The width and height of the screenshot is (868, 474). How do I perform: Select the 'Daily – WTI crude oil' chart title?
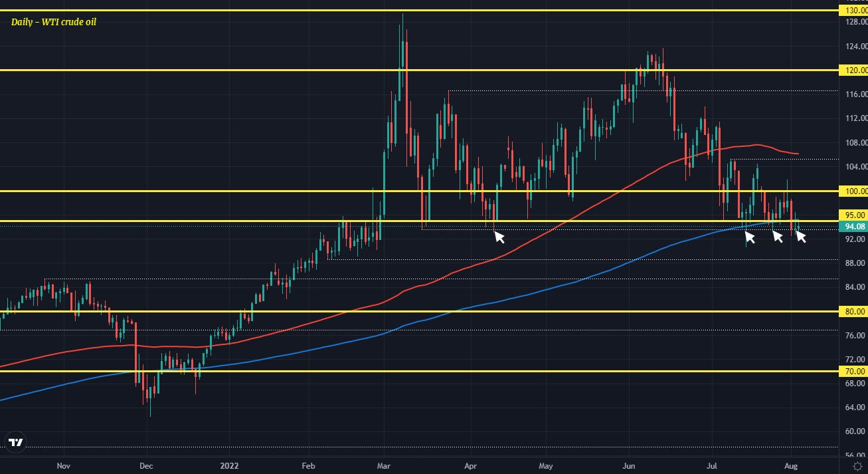point(54,22)
